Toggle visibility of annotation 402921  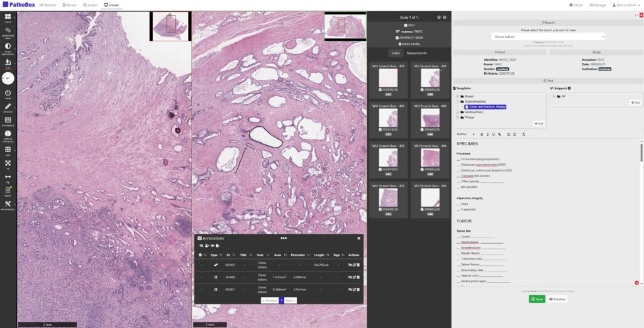pos(350,290)
